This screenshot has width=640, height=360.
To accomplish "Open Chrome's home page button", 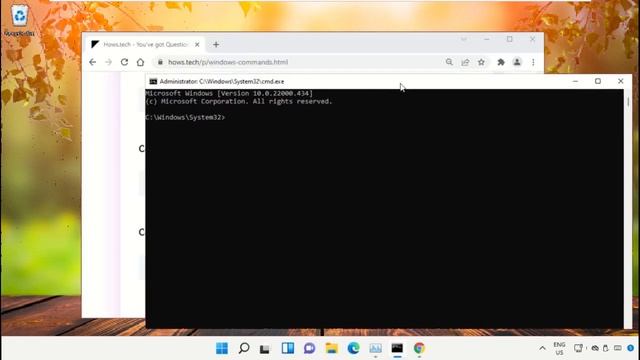I will pyautogui.click(x=140, y=62).
